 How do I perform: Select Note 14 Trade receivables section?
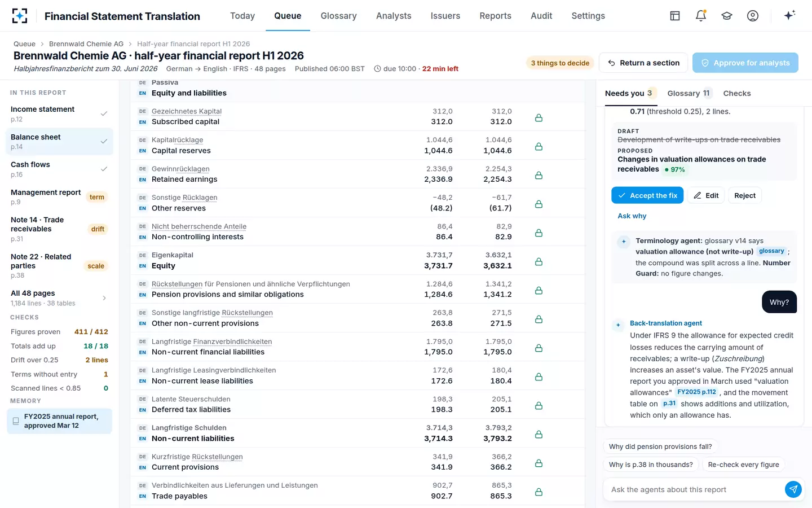[x=59, y=229]
